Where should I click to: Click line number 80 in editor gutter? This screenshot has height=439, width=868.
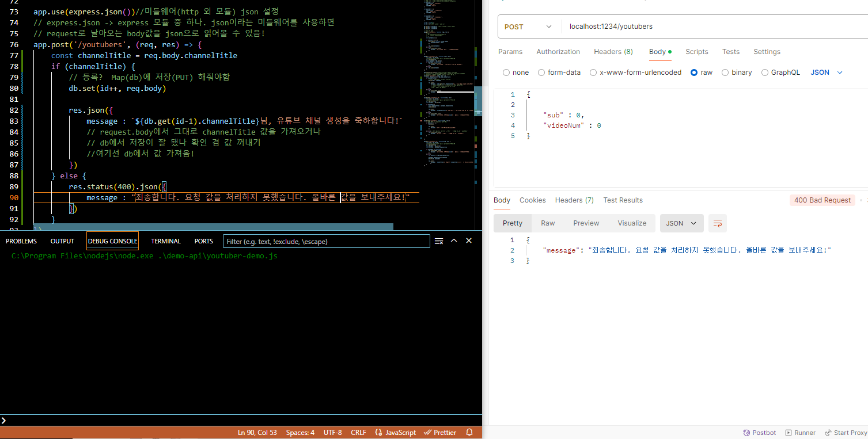pyautogui.click(x=14, y=88)
